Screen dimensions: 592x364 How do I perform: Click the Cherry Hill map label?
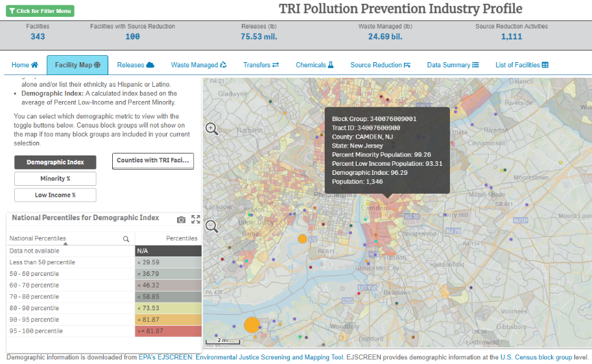(x=453, y=214)
